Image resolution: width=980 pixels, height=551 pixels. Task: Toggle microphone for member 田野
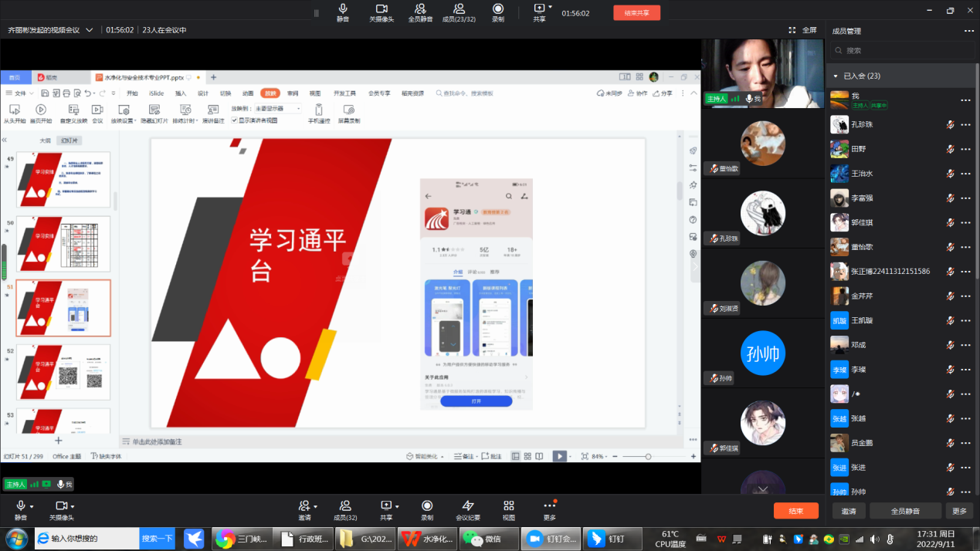[951, 149]
